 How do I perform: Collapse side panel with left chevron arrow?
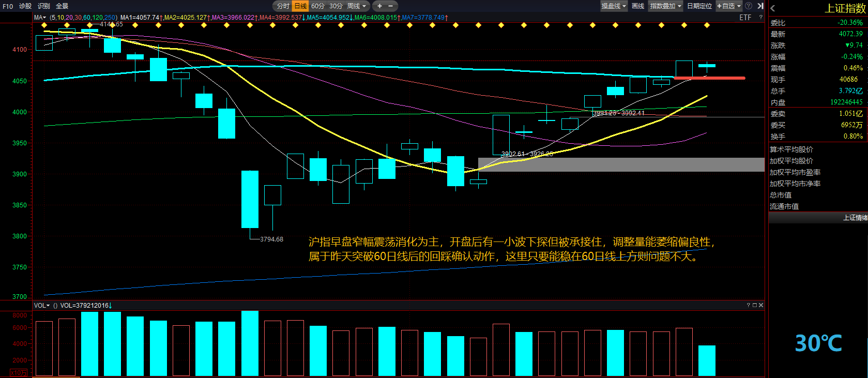pos(773,8)
